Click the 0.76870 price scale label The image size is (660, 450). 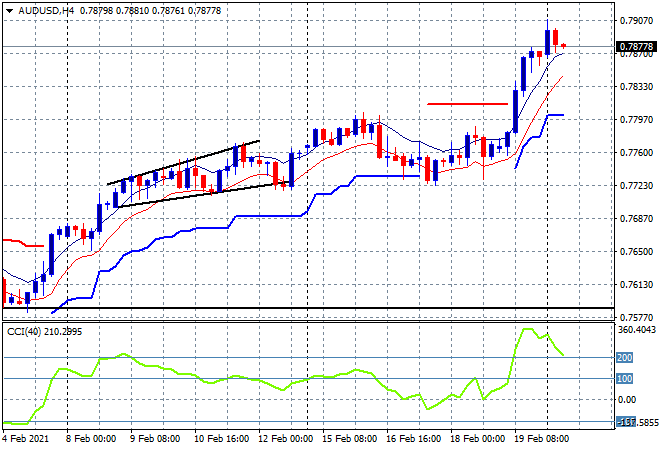[636, 218]
